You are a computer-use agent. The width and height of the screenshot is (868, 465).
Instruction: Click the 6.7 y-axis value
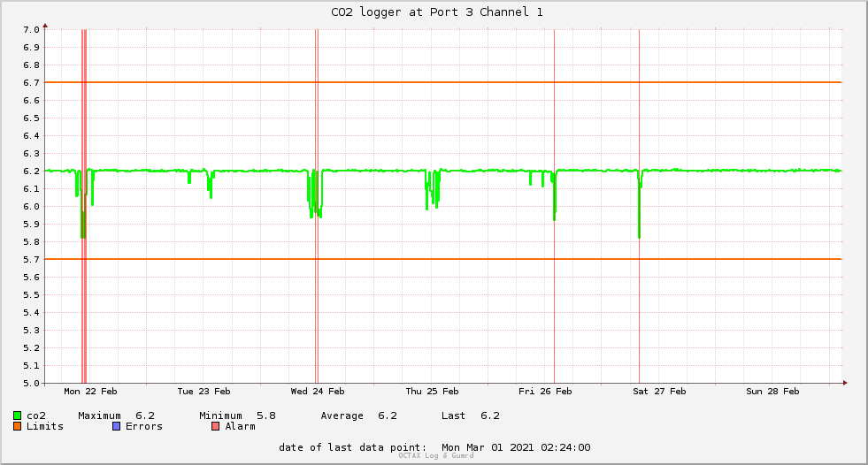[x=32, y=83]
